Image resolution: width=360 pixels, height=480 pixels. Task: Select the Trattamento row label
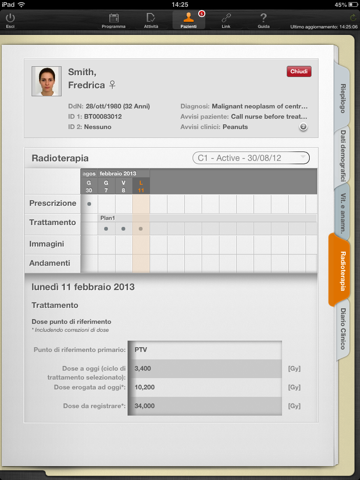click(x=53, y=222)
